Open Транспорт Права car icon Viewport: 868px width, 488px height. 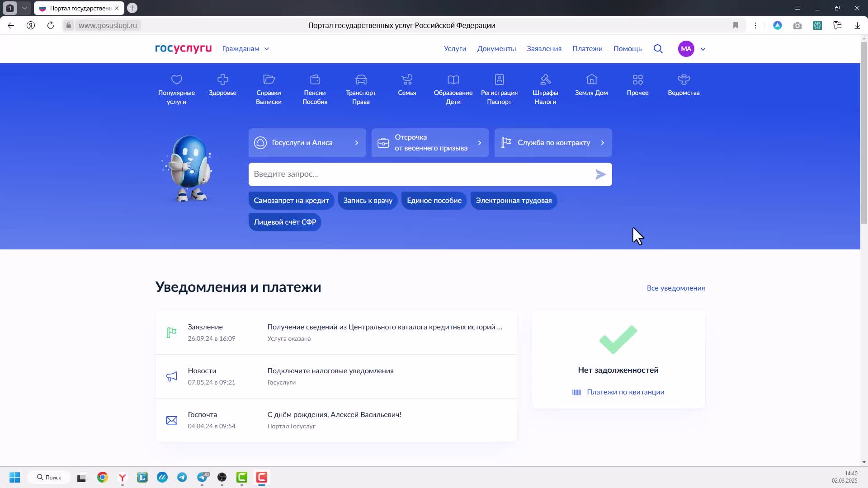click(x=361, y=80)
